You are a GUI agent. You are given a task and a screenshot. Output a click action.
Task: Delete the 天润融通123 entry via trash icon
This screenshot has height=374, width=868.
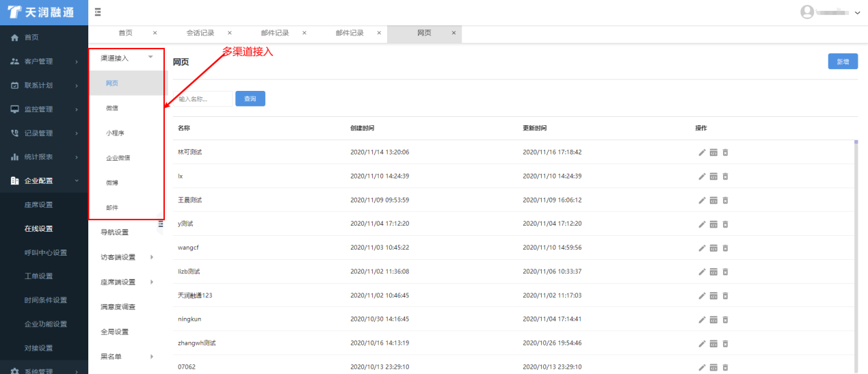coord(725,295)
